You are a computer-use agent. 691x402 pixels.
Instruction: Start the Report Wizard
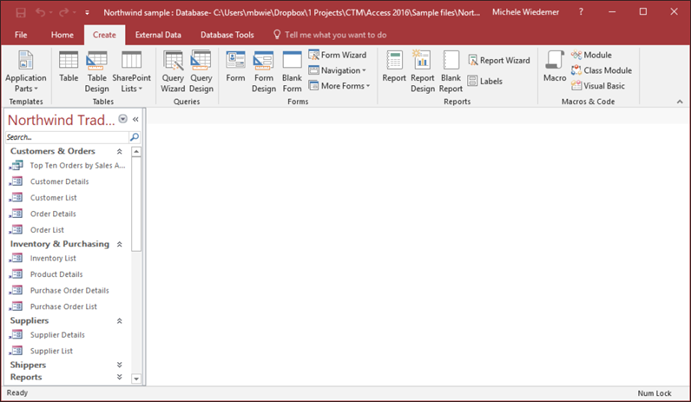coord(499,60)
